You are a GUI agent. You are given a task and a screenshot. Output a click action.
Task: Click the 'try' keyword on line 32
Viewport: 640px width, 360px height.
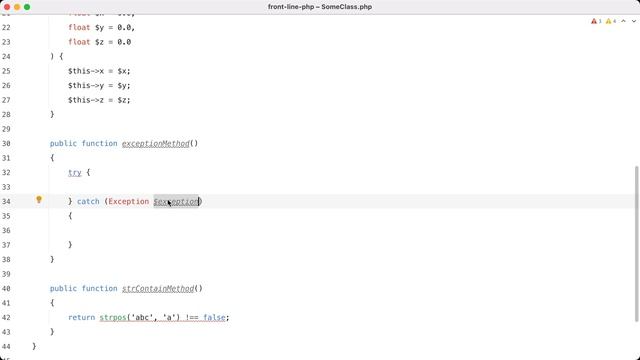click(75, 173)
